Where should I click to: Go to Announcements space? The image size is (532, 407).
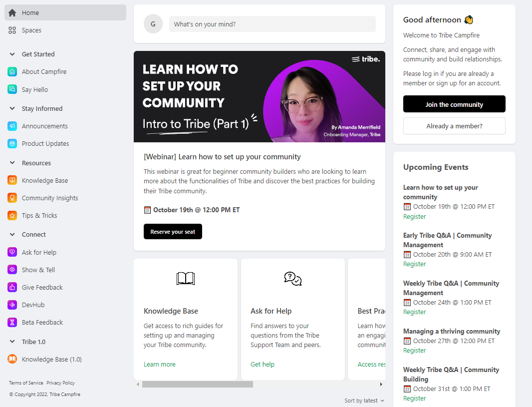(x=45, y=126)
